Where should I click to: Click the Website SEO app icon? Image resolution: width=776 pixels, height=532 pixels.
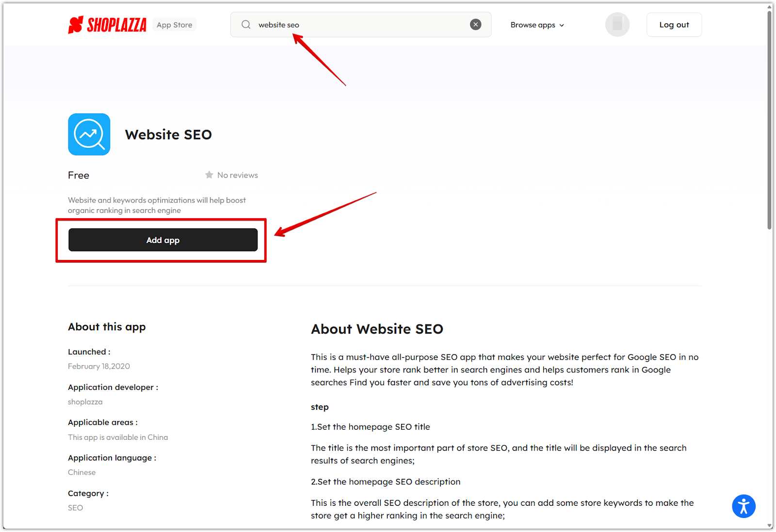coord(89,134)
